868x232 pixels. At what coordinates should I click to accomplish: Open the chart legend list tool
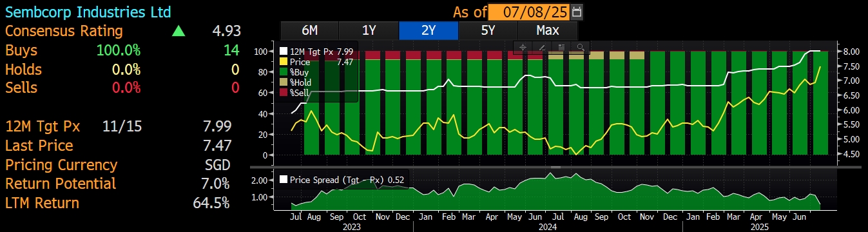561,47
